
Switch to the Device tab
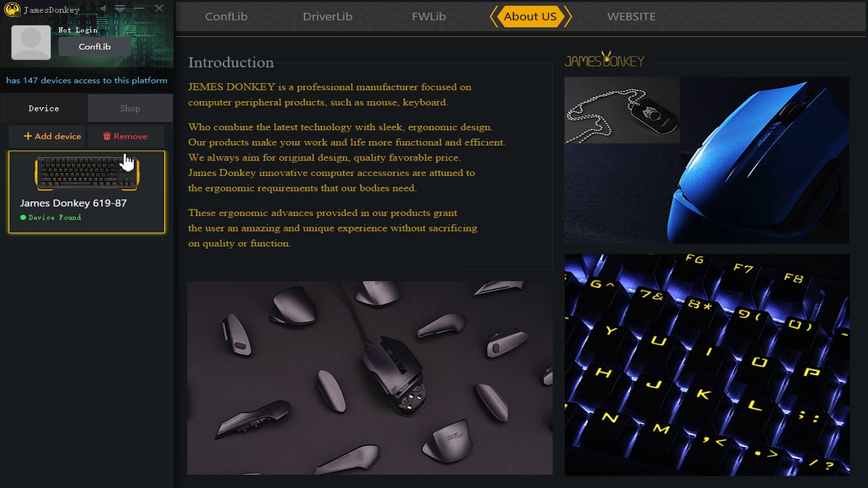[x=43, y=108]
